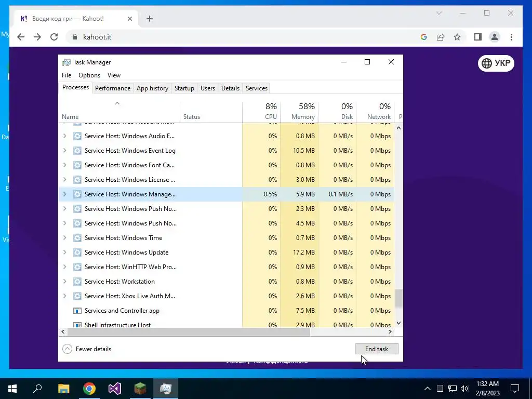Expand Service Host: Windows Time
532x399 pixels.
(x=64, y=238)
